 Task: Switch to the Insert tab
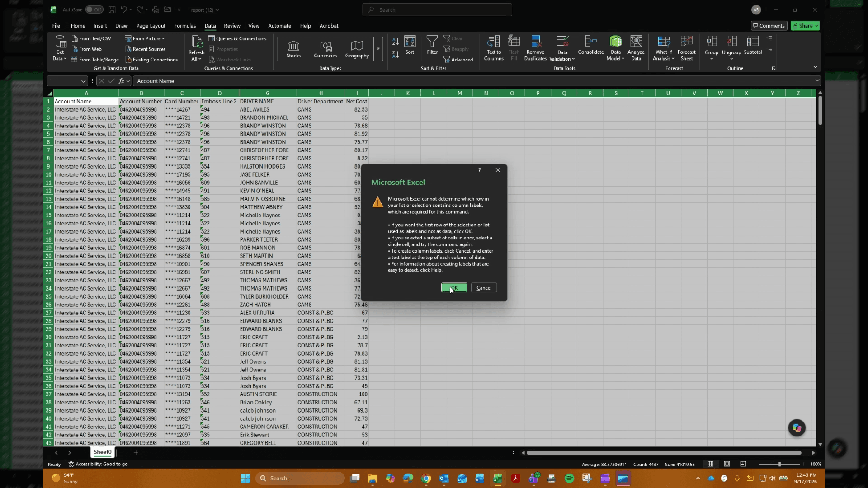click(x=100, y=26)
